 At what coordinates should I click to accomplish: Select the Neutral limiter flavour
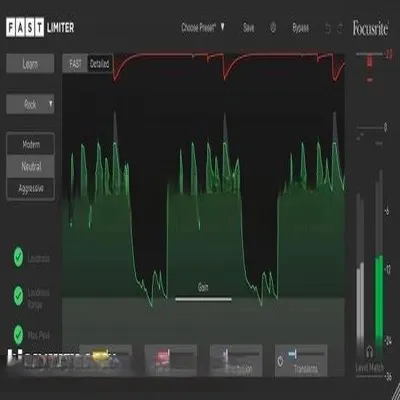(x=31, y=166)
